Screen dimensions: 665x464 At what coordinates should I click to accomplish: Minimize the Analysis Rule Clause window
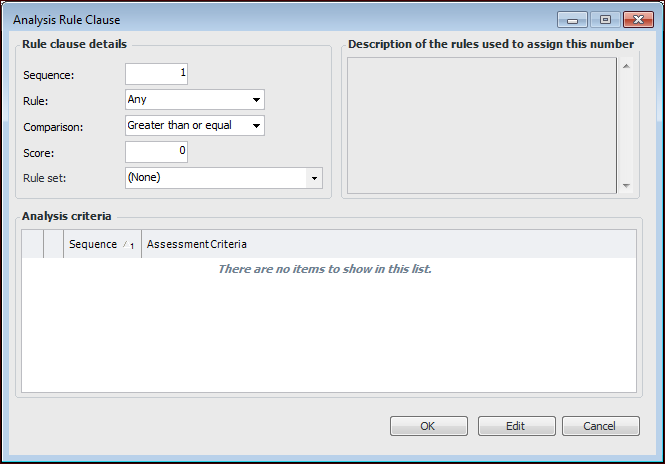tap(573, 19)
